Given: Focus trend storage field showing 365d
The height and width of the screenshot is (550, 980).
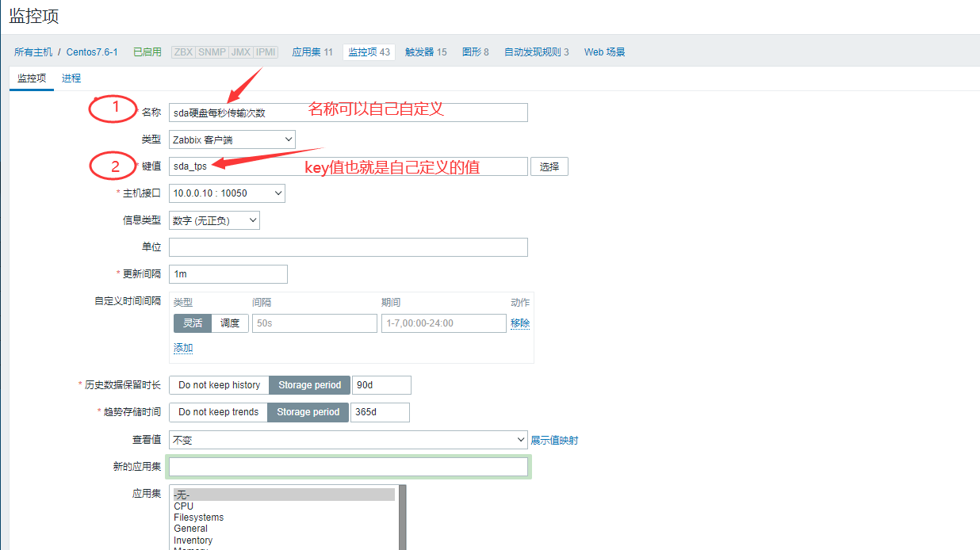Looking at the screenshot, I should [x=380, y=412].
